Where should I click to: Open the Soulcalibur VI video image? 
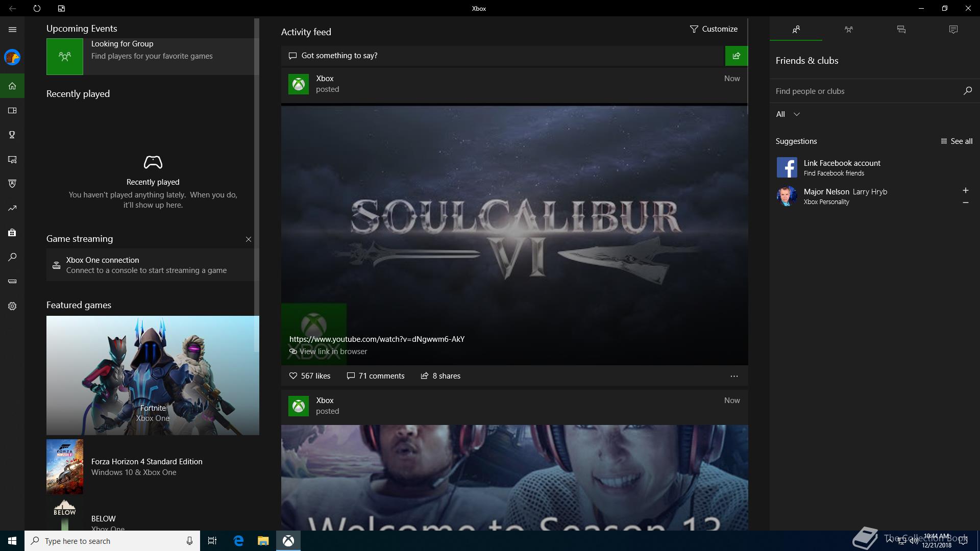point(514,235)
